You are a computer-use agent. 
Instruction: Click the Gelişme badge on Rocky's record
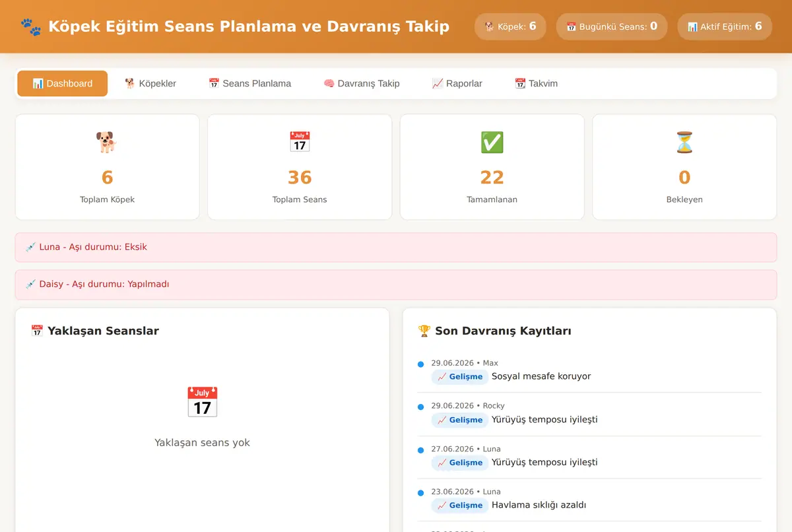460,420
